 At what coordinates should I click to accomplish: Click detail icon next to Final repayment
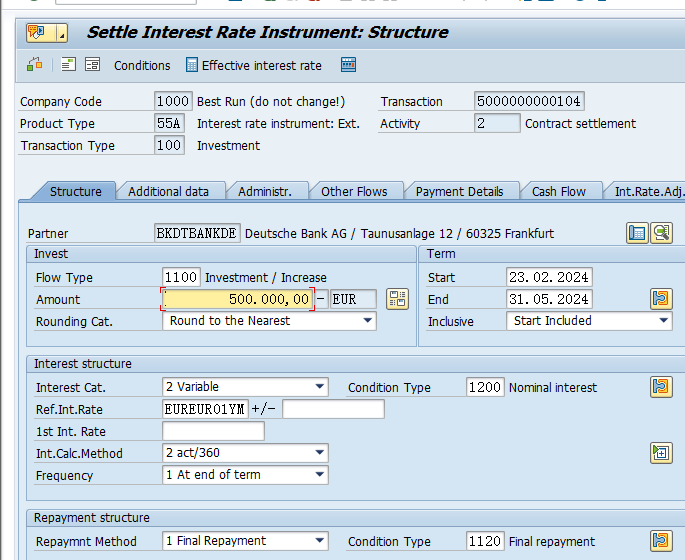(x=661, y=541)
